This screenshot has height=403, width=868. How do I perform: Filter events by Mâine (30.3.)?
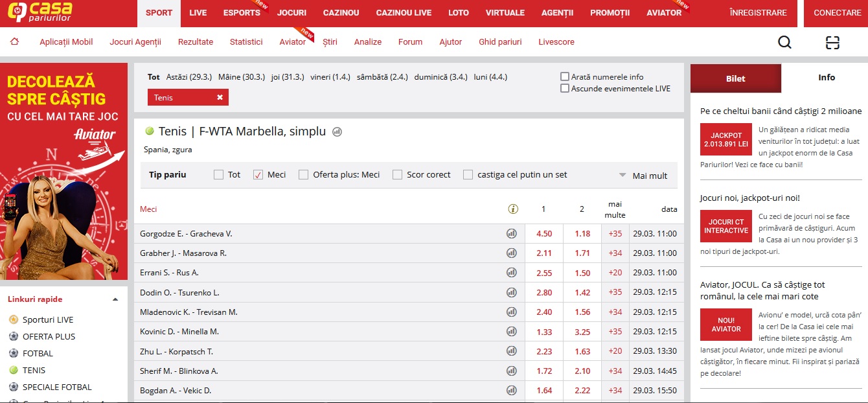tap(242, 76)
